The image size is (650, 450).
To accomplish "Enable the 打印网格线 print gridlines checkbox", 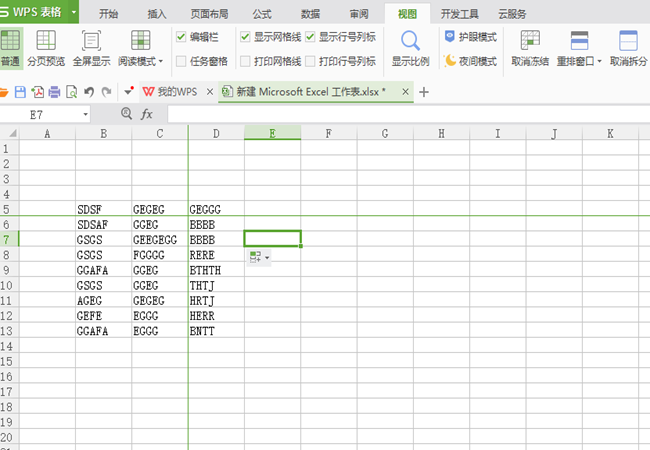I will pos(245,61).
